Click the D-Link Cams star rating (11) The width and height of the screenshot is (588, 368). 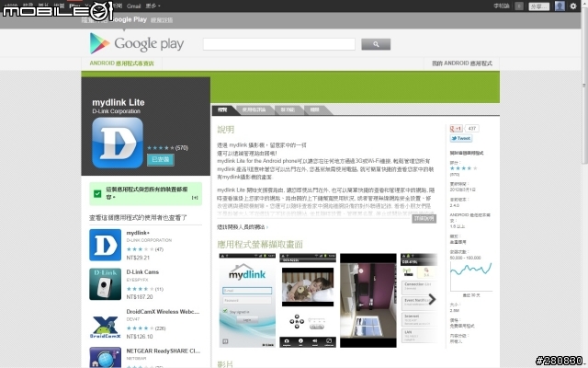145,289
